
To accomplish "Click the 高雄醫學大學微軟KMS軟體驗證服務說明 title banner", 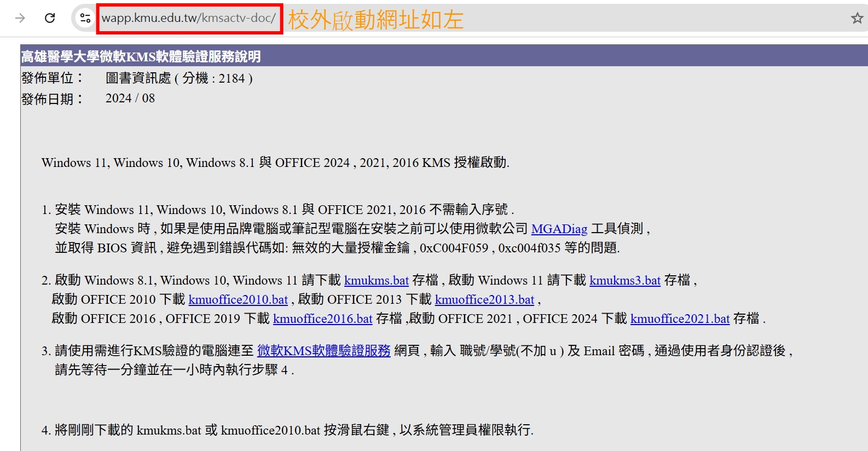I will (x=141, y=56).
